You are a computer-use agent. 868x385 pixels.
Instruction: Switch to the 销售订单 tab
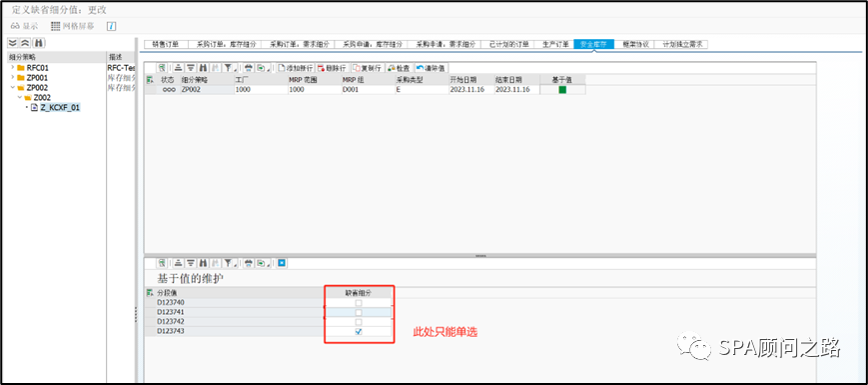pos(166,44)
